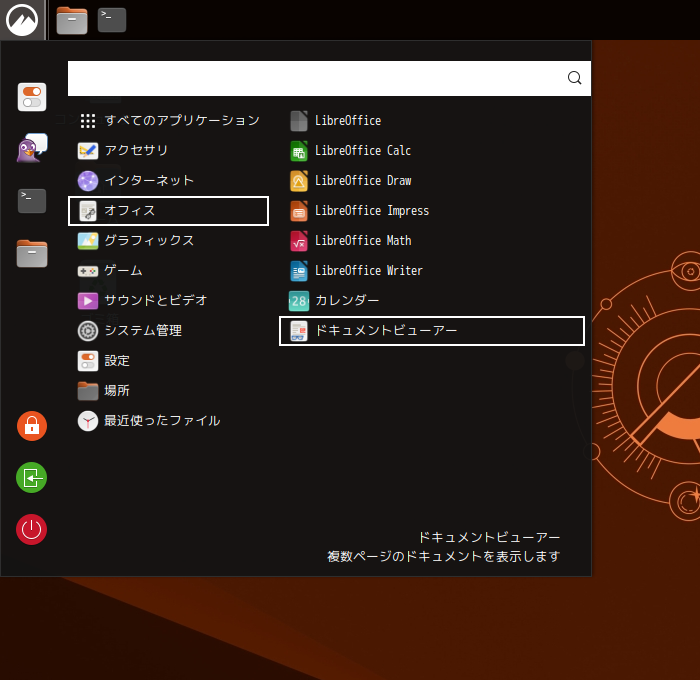Screen dimensions: 700x680
Task: Click the LibreOffice Writer document icon
Action: click(x=299, y=271)
